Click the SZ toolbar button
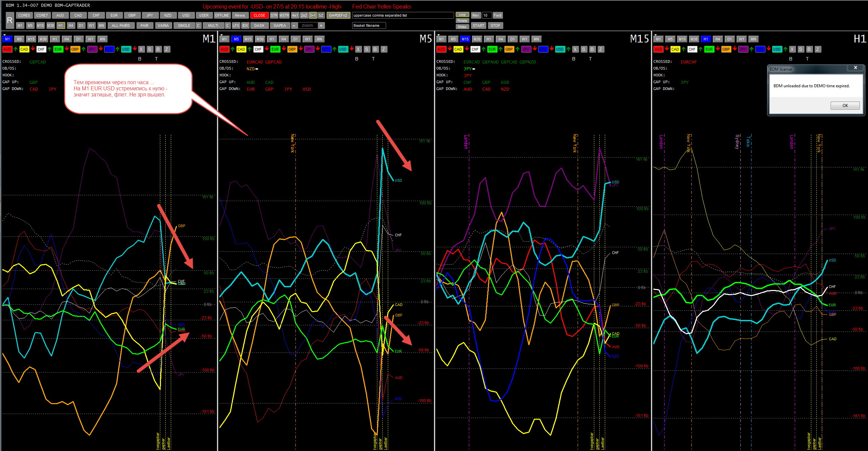The height and width of the screenshot is (451, 868). coord(321,15)
